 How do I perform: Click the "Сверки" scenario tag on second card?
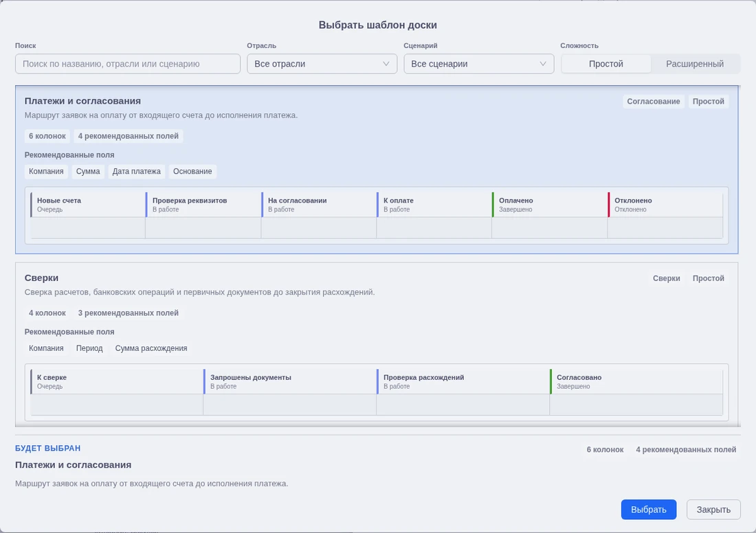667,278
